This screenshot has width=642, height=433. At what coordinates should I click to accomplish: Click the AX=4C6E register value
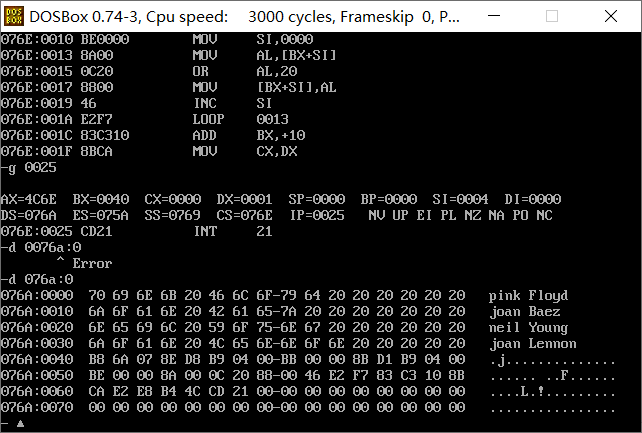(x=28, y=199)
